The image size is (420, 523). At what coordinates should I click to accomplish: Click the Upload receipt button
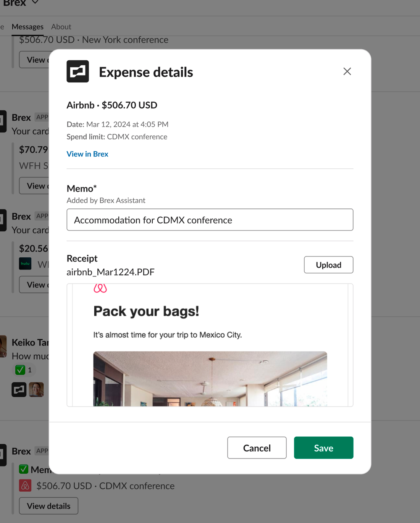click(x=329, y=265)
